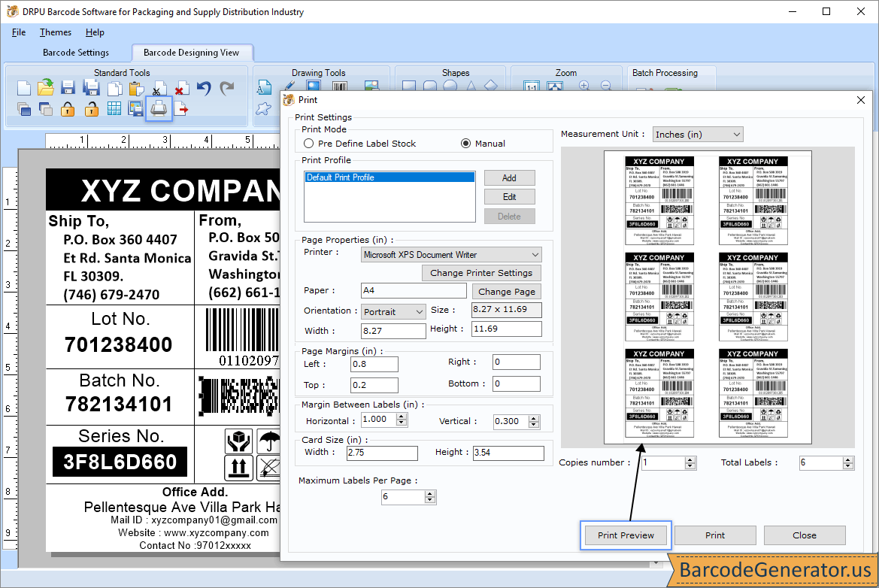Viewport: 879px width, 588px height.
Task: Open the Printer selection dropdown
Action: [x=452, y=254]
